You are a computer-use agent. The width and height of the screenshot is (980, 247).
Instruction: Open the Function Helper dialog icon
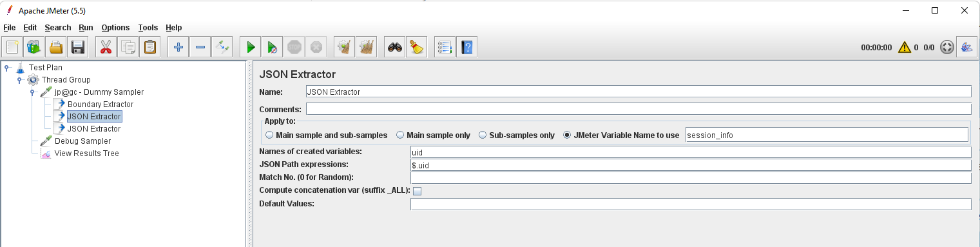point(445,47)
